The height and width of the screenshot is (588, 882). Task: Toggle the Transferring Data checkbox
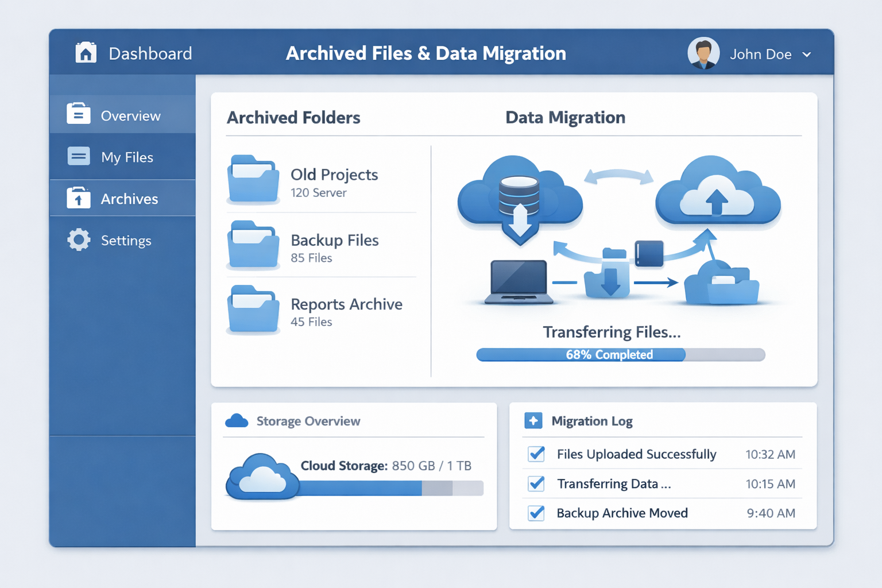536,483
